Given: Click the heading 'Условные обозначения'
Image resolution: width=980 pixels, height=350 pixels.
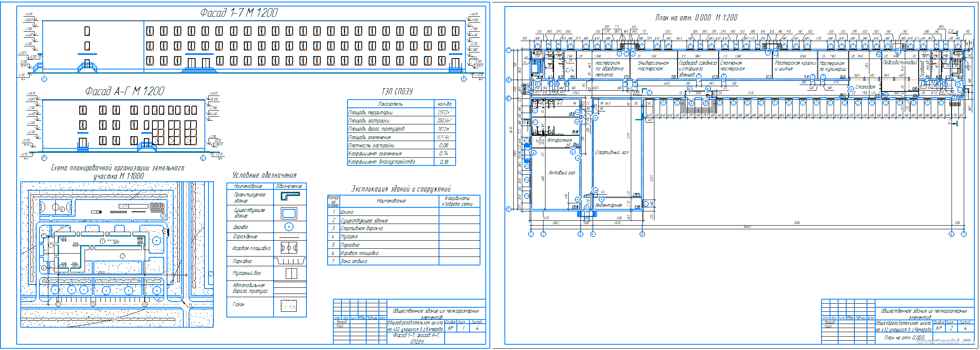Looking at the screenshot, I should coord(264,175).
